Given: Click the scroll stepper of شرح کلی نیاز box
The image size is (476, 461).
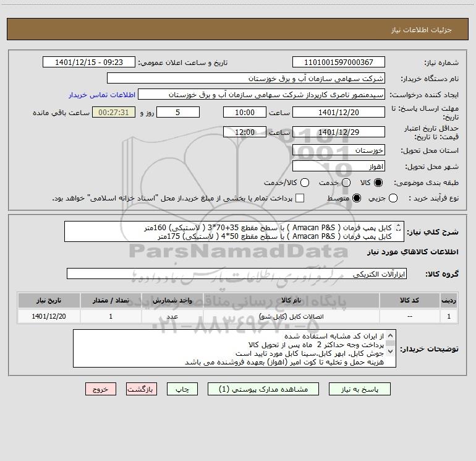Looking at the screenshot, I should coord(399,227).
